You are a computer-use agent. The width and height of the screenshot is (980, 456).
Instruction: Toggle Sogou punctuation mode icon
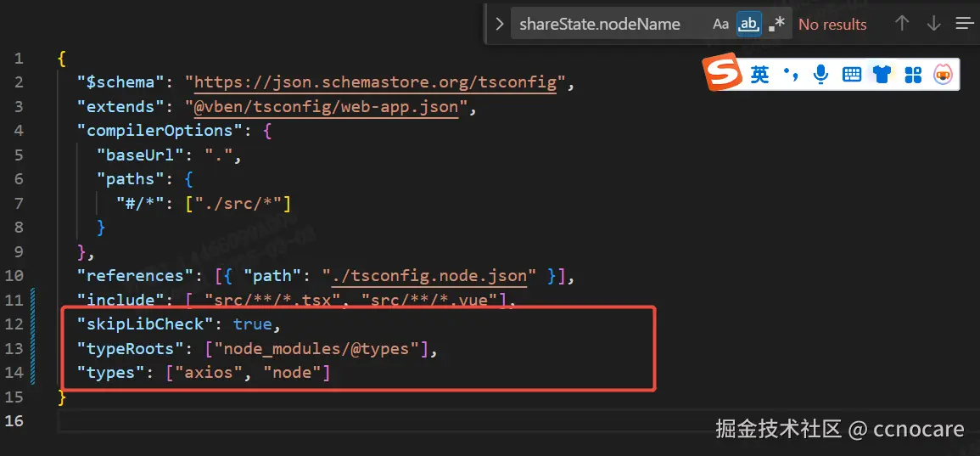(x=791, y=75)
